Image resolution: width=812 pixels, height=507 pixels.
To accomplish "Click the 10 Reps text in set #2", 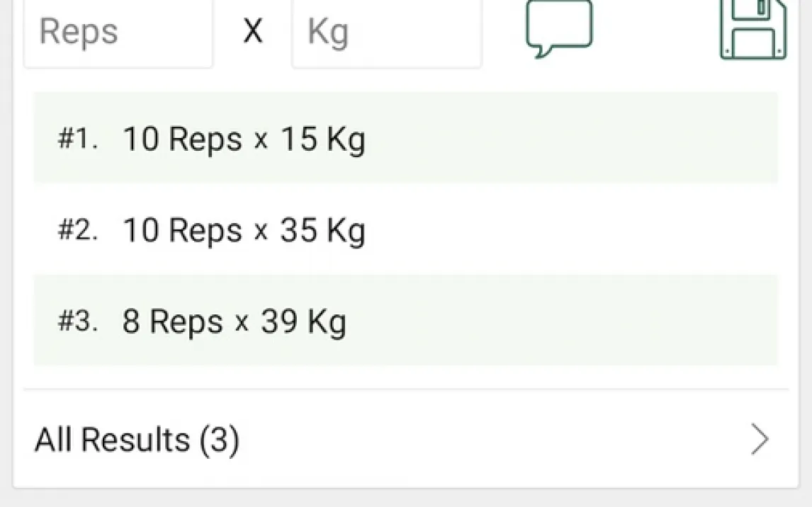I will (182, 230).
